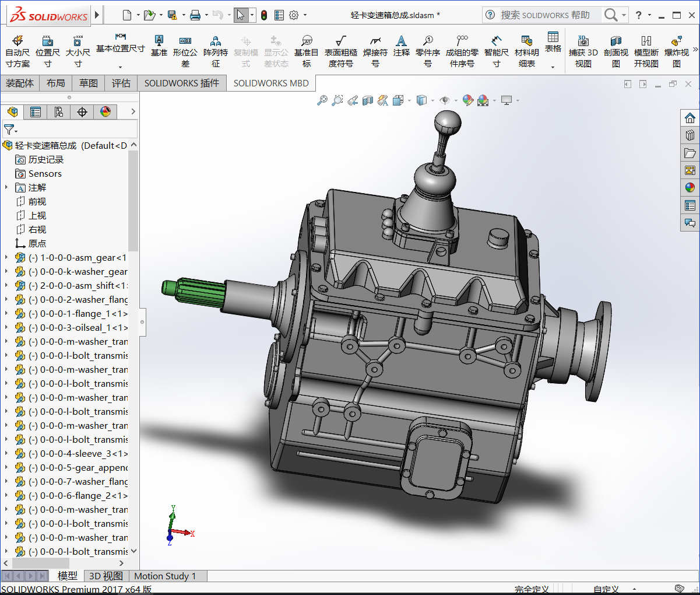Click the Balloon tool (零件序号)
The image size is (700, 595).
coord(428,51)
